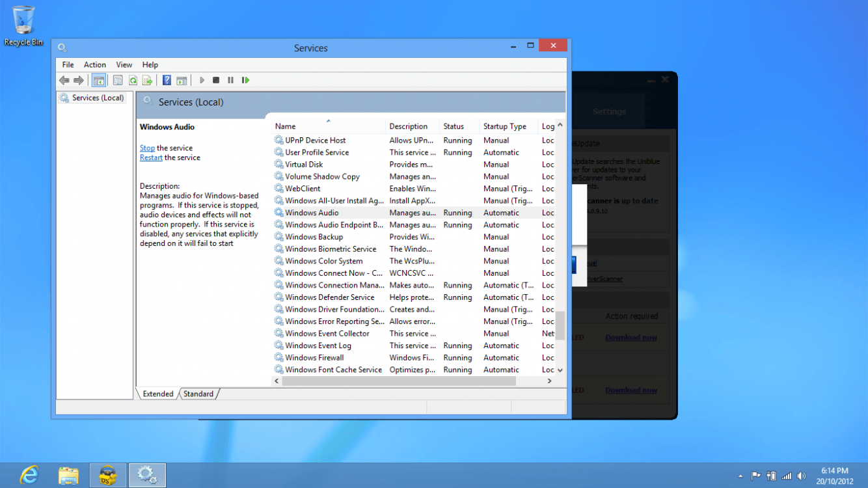868x488 pixels.
Task: Select the Recycle Bin desktop icon
Action: [23, 26]
